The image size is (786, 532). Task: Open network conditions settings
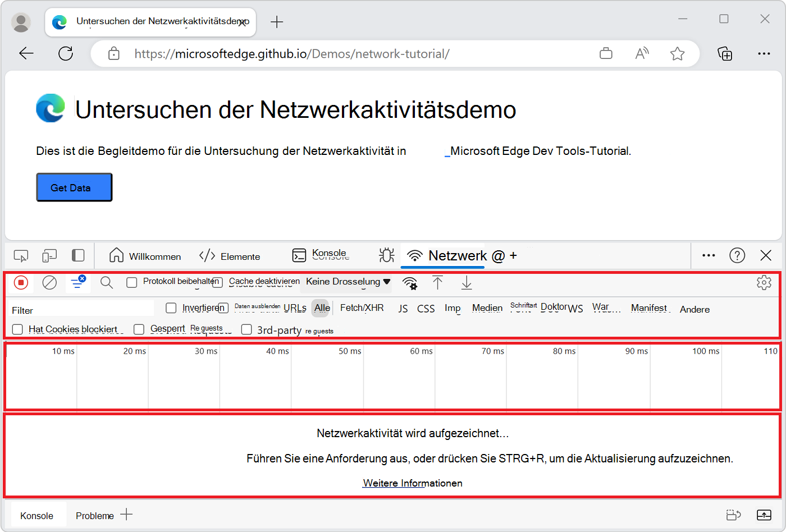[410, 284]
